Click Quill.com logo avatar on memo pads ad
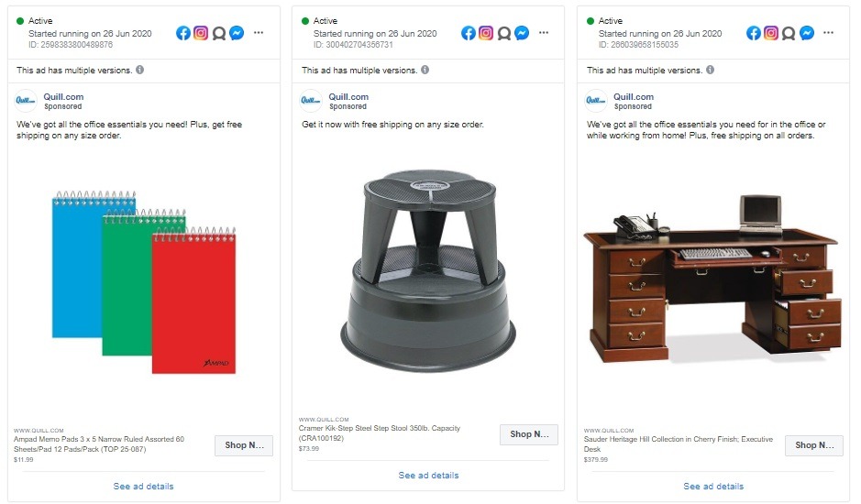The width and height of the screenshot is (861, 504). pos(26,101)
